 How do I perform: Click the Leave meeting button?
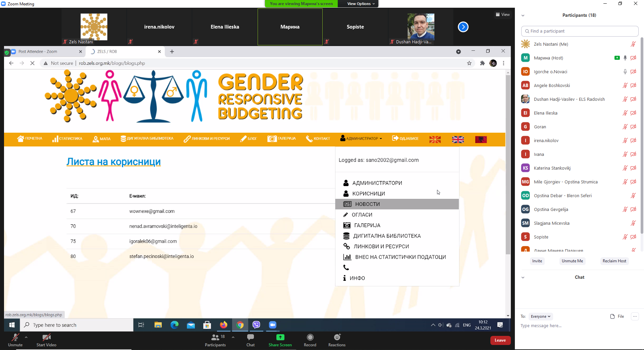pyautogui.click(x=500, y=340)
